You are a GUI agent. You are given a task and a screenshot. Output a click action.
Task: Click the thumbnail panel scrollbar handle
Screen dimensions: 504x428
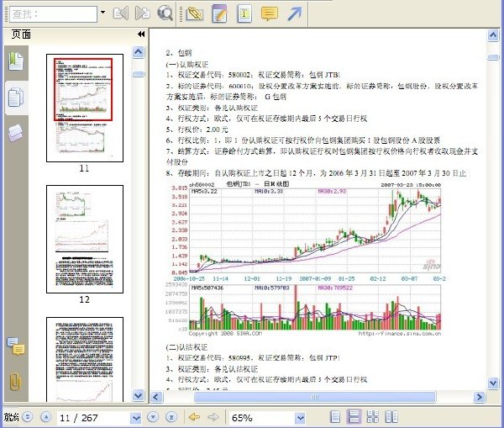[139, 74]
